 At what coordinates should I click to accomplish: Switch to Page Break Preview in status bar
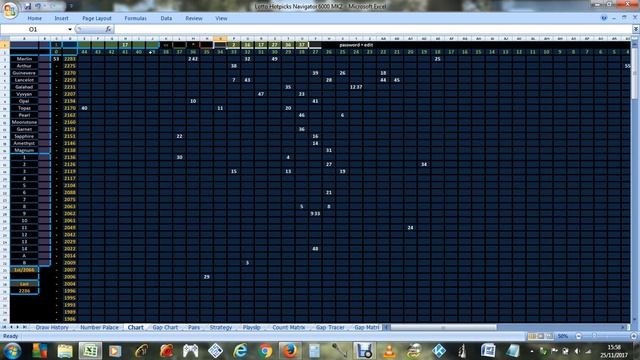[x=549, y=336]
